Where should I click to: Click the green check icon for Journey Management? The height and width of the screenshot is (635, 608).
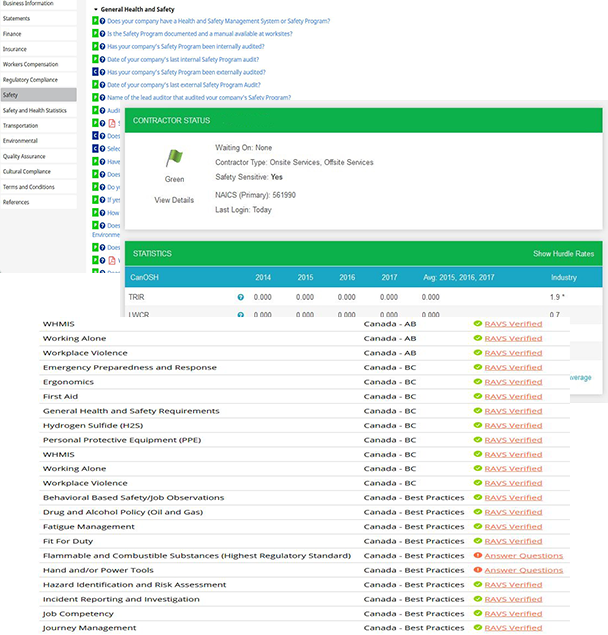pos(478,628)
